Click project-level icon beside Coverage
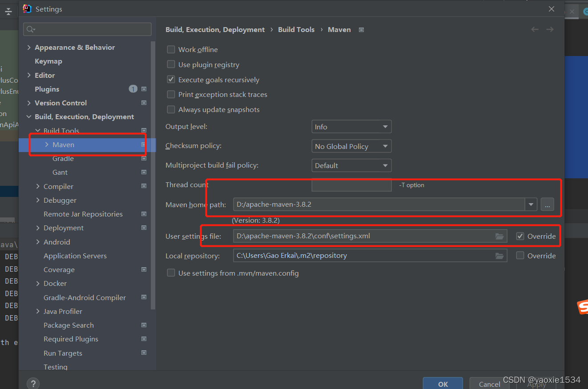 (144, 269)
